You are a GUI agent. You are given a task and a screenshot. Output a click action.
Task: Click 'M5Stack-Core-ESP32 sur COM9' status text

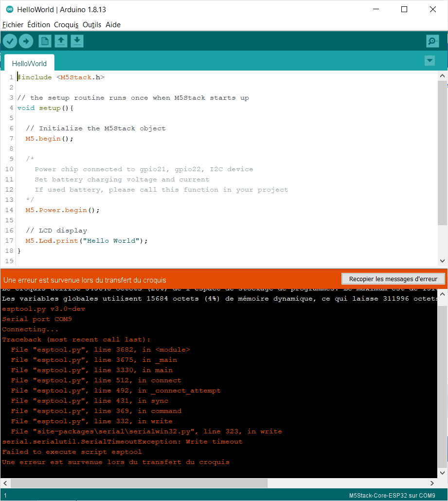[392, 496]
